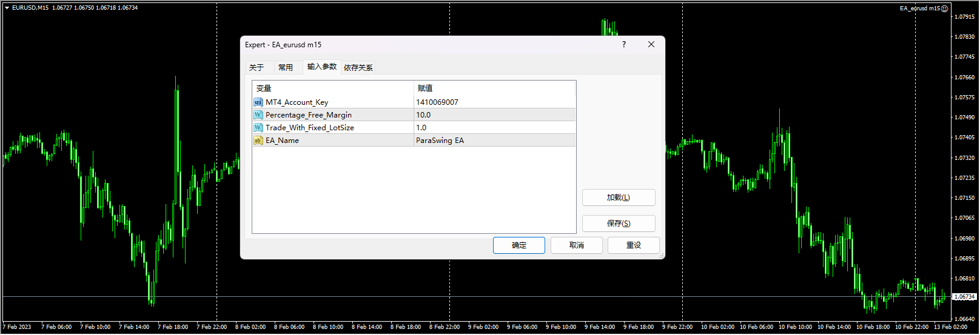
Task: Reset parameters with the 重设 button
Action: 634,245
